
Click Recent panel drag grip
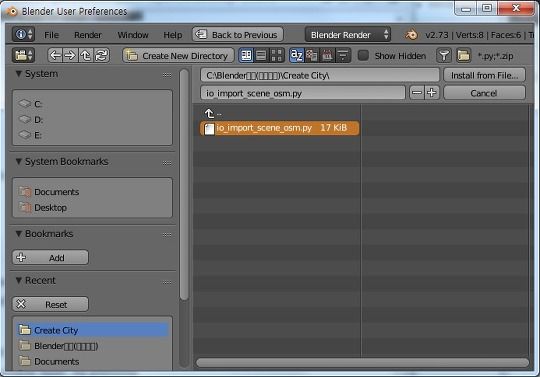click(167, 282)
